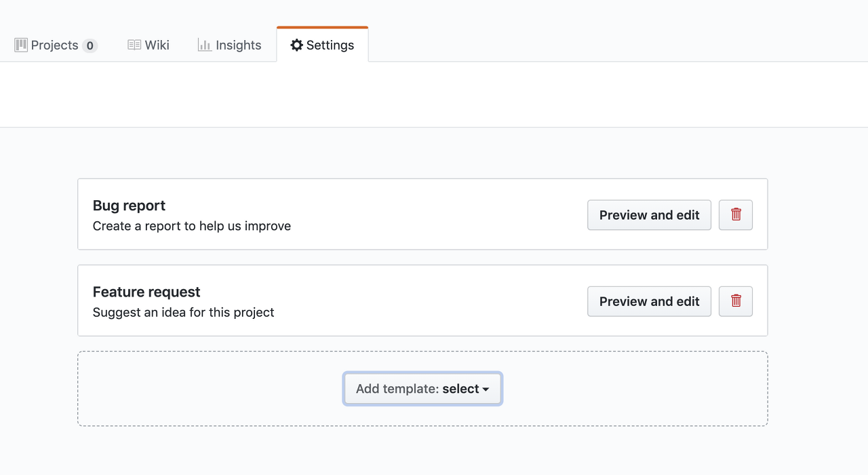Click the 'Suggest an idea for this project' text
The image size is (868, 475).
click(183, 312)
